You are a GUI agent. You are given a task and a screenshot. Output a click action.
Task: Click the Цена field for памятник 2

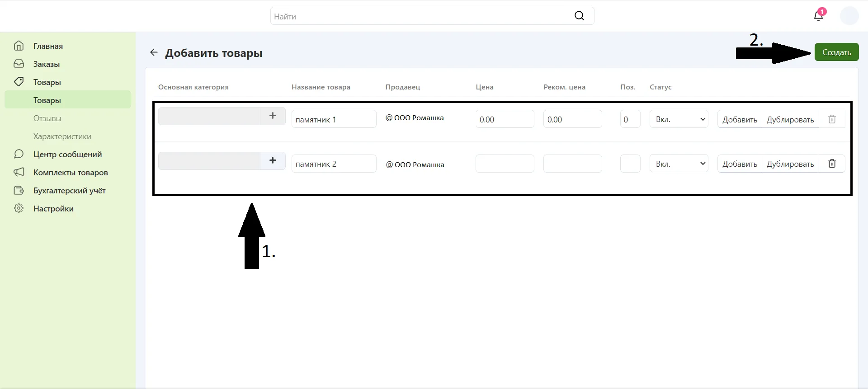[x=505, y=164]
